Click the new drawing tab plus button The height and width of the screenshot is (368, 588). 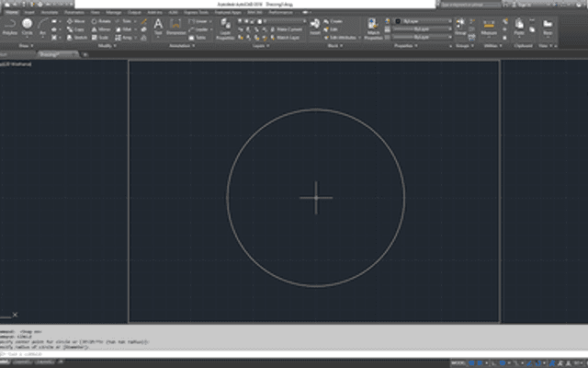tap(85, 55)
